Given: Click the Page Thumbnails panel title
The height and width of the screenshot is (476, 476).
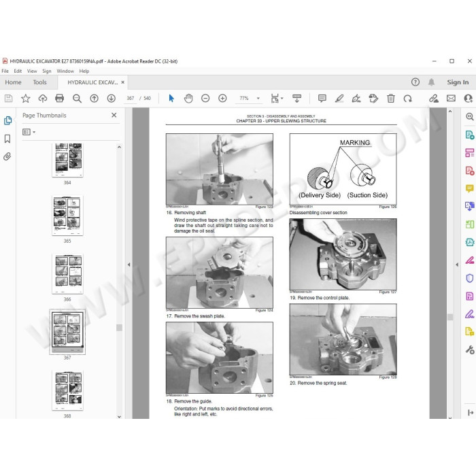Looking at the screenshot, I should [44, 116].
